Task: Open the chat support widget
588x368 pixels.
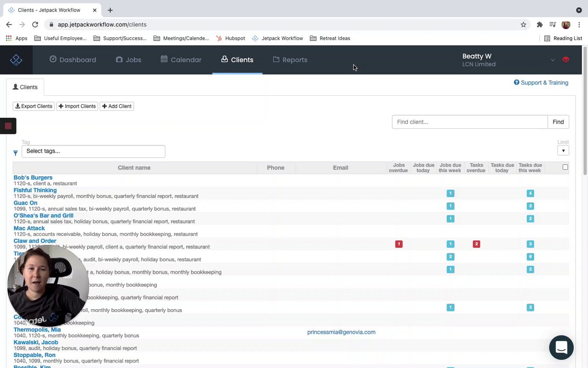Action: tap(561, 347)
